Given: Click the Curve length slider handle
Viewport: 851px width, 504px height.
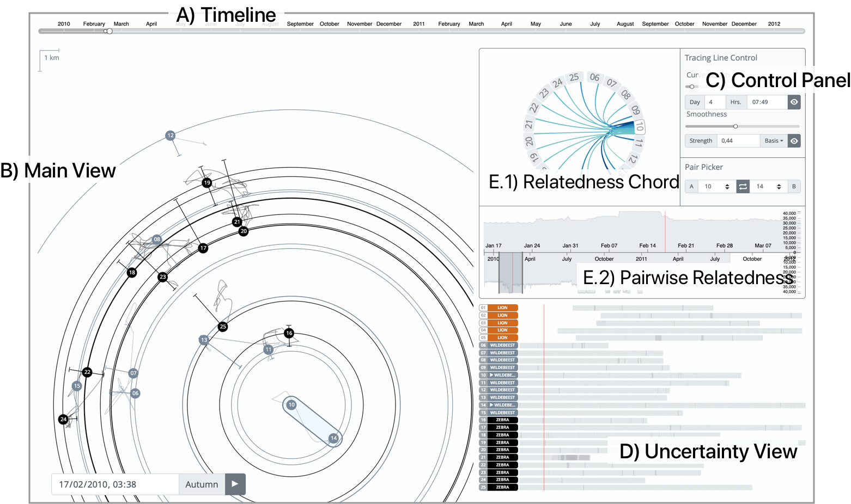Looking at the screenshot, I should click(692, 87).
